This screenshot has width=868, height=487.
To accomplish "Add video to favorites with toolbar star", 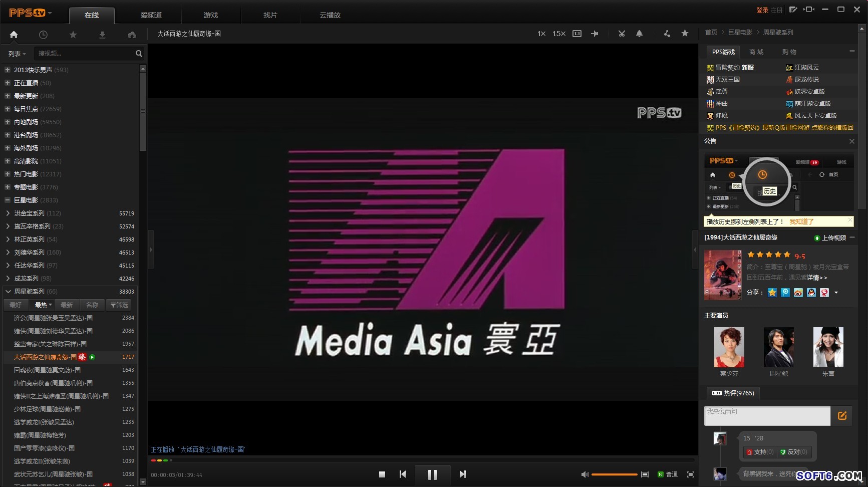I will point(685,33).
